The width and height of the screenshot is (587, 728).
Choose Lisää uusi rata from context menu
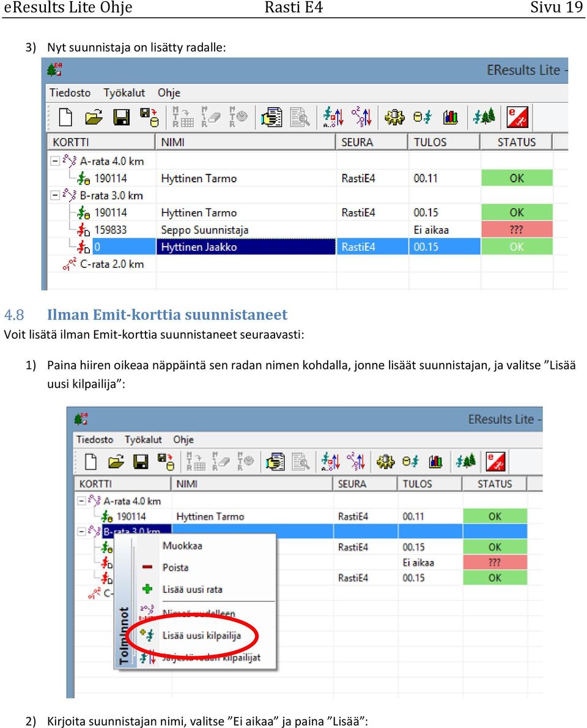(x=192, y=590)
